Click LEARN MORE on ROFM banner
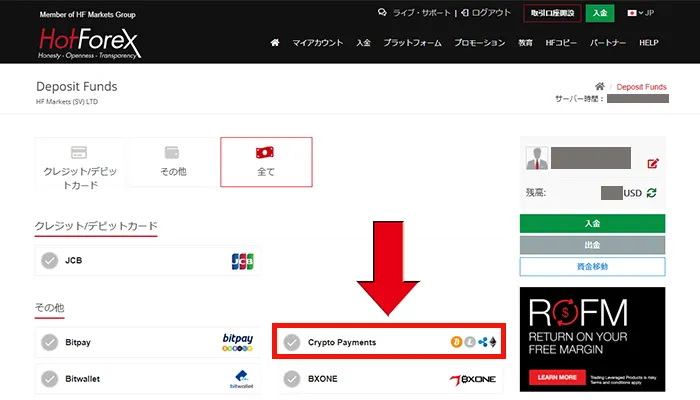 click(x=557, y=377)
